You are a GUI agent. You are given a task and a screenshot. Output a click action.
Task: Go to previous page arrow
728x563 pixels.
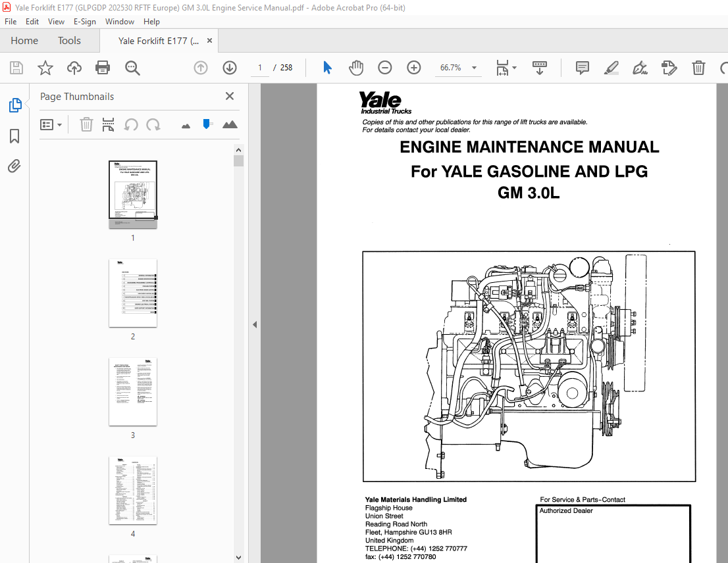point(201,68)
